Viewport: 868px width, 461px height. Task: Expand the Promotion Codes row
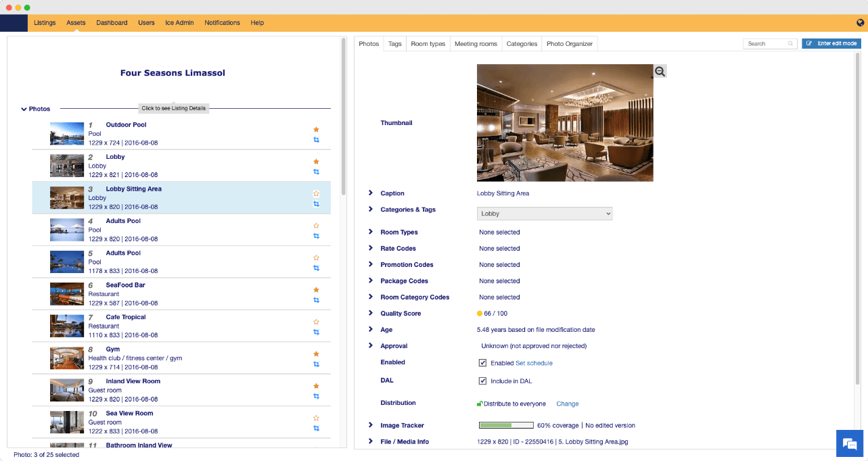pos(371,264)
